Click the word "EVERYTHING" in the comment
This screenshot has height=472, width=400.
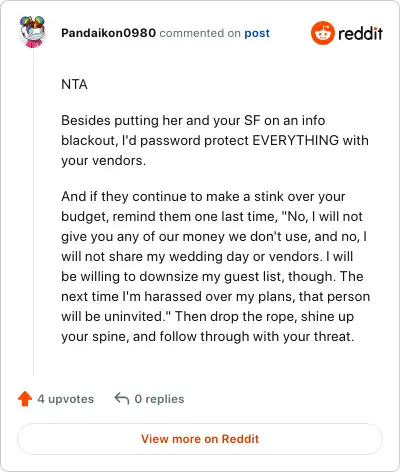click(x=296, y=140)
